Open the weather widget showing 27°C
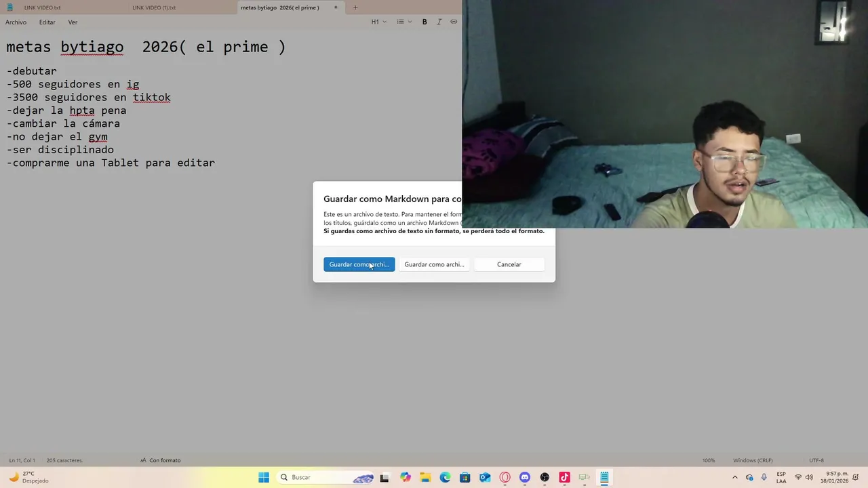Image resolution: width=868 pixels, height=488 pixels. [x=28, y=477]
